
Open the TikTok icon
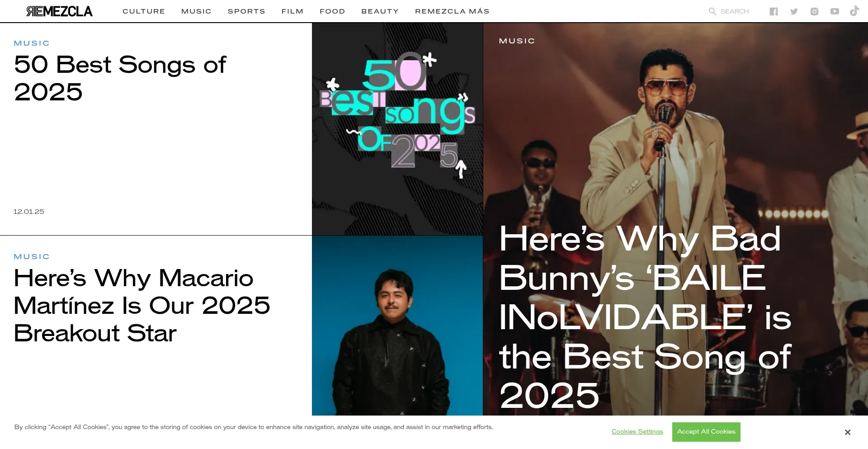click(854, 11)
